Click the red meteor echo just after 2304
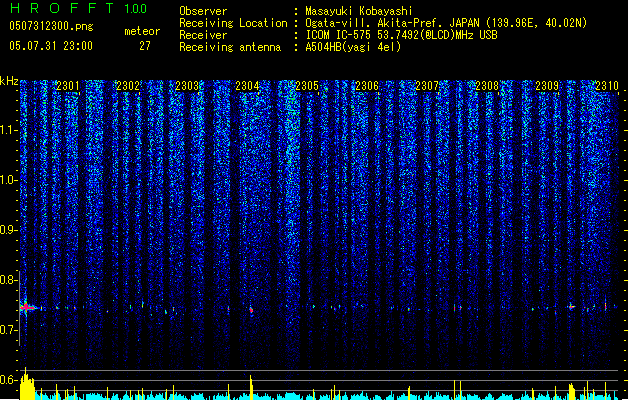 pos(252,310)
